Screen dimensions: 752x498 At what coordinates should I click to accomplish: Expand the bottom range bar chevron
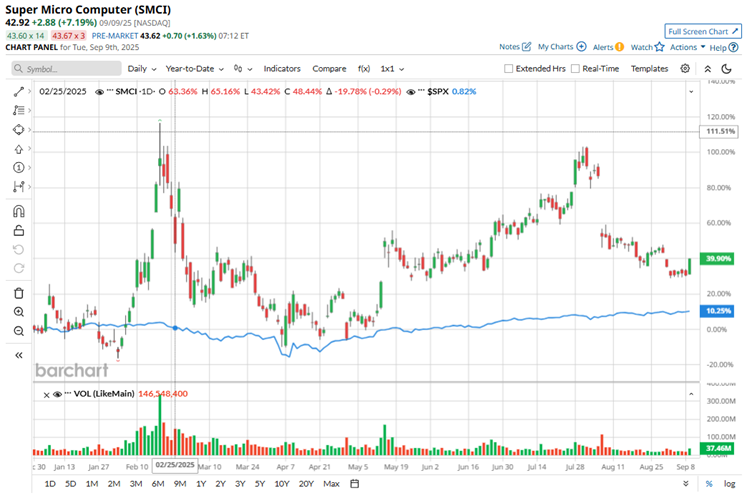686,484
